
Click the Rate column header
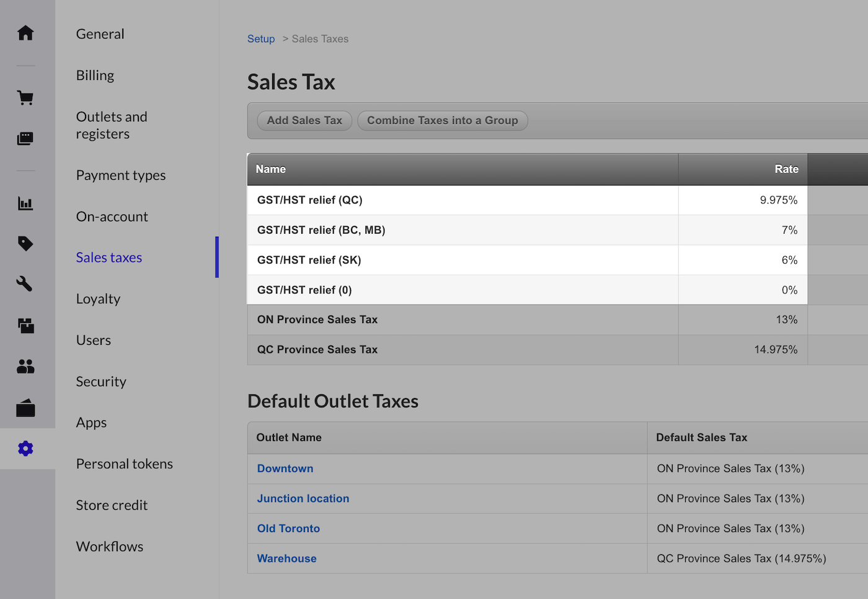point(786,169)
